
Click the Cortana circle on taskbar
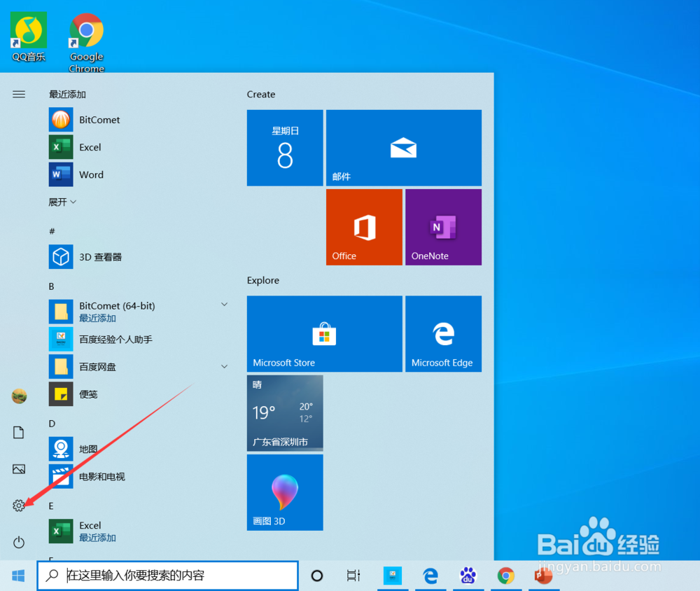317,576
